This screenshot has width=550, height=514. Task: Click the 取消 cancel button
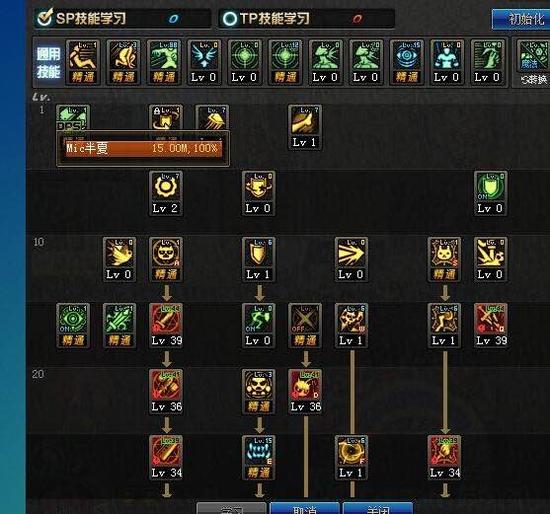304,508
